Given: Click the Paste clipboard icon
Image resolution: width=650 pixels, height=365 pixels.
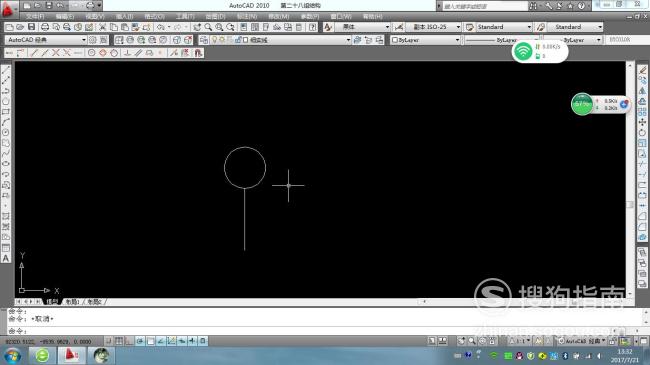Looking at the screenshot, I should [x=124, y=27].
